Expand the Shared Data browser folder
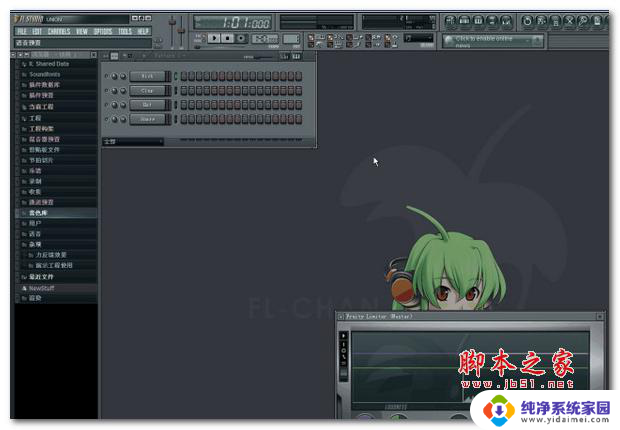The height and width of the screenshot is (430, 620). pos(49,64)
